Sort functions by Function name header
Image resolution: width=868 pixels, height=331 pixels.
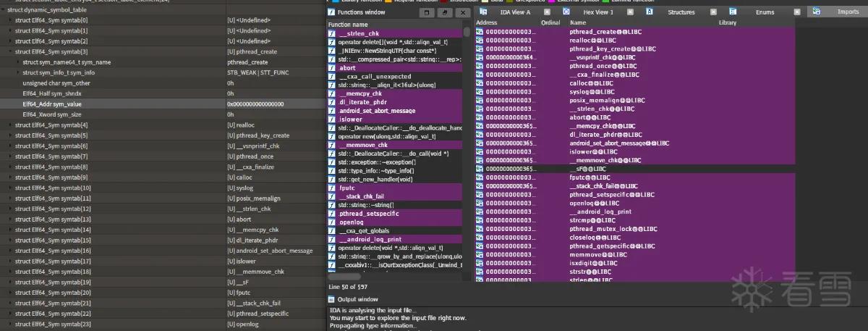(394, 24)
